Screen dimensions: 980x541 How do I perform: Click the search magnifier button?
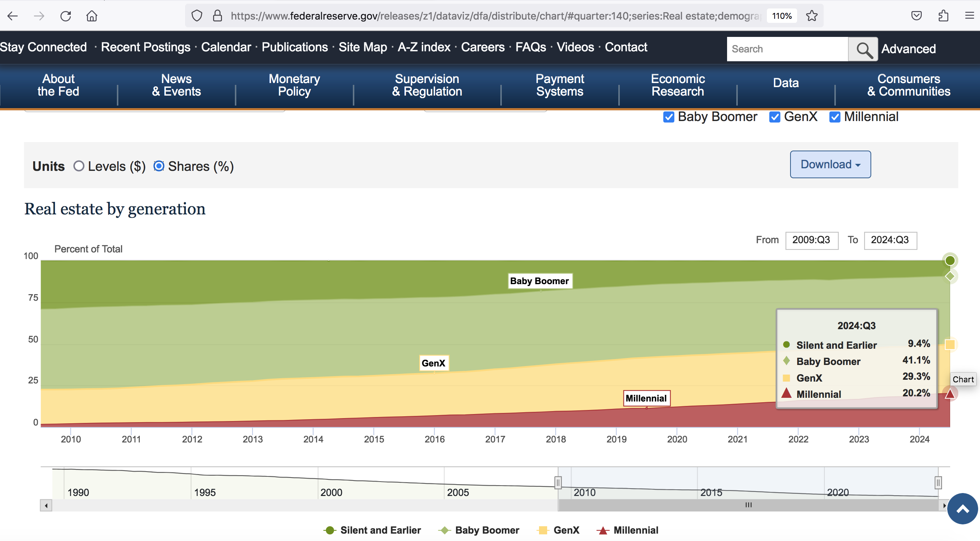coord(863,49)
